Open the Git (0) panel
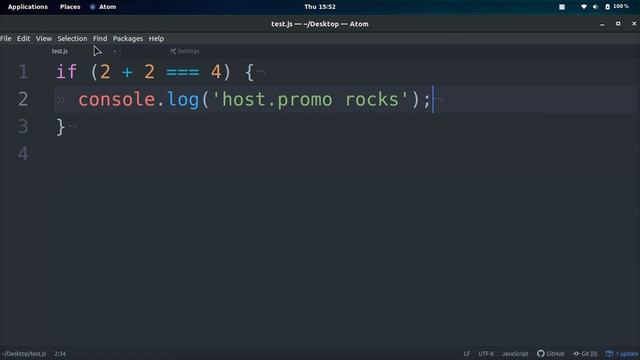The width and height of the screenshot is (640, 360). click(x=585, y=353)
